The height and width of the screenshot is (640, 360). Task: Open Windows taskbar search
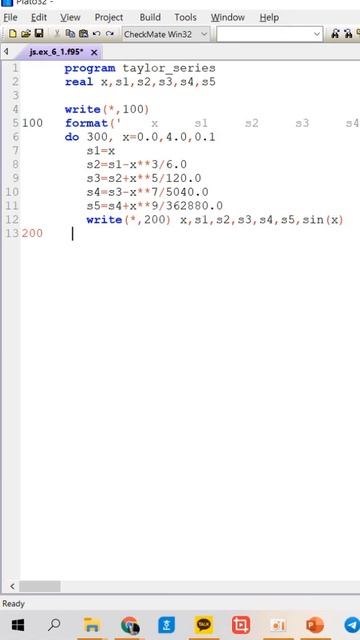[54, 625]
